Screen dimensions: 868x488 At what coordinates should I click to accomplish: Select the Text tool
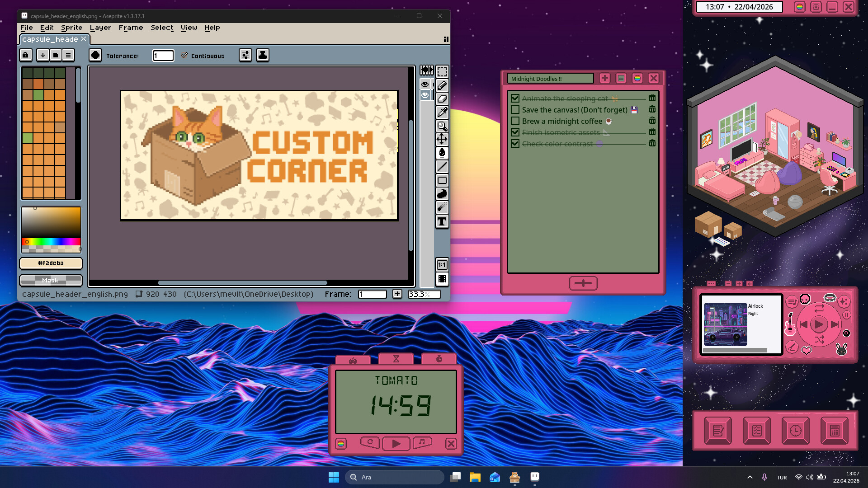coord(442,221)
